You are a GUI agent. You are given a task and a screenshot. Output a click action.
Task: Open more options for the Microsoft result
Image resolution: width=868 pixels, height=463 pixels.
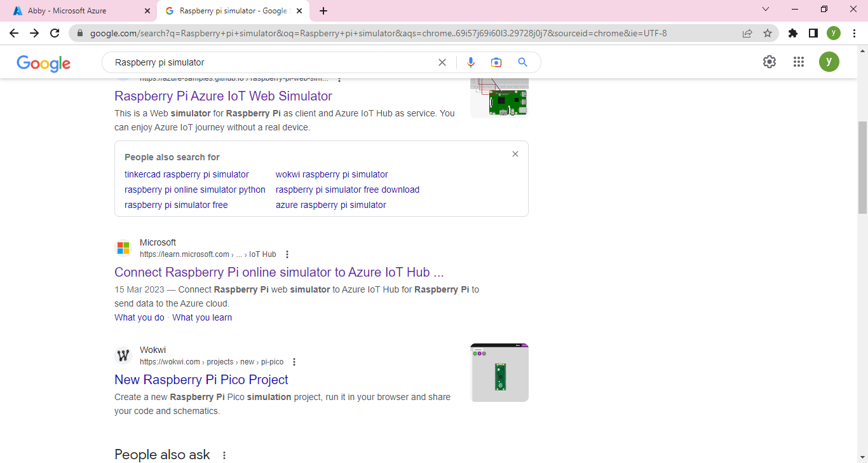(x=287, y=254)
